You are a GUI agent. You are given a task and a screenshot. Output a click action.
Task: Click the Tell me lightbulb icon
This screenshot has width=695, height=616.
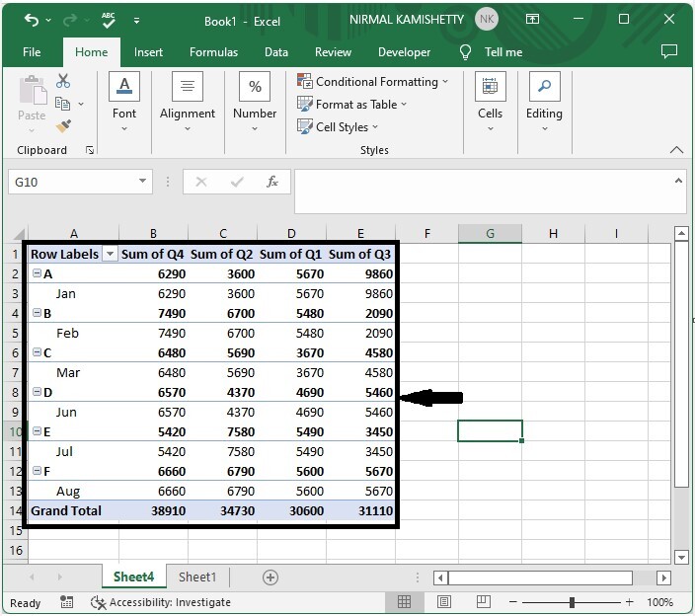[465, 52]
